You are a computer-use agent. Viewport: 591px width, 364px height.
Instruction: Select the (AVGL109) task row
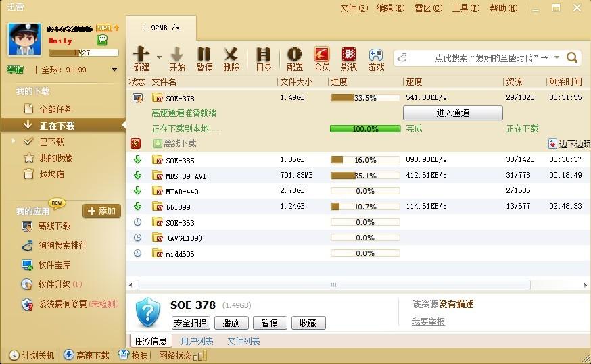click(x=358, y=238)
